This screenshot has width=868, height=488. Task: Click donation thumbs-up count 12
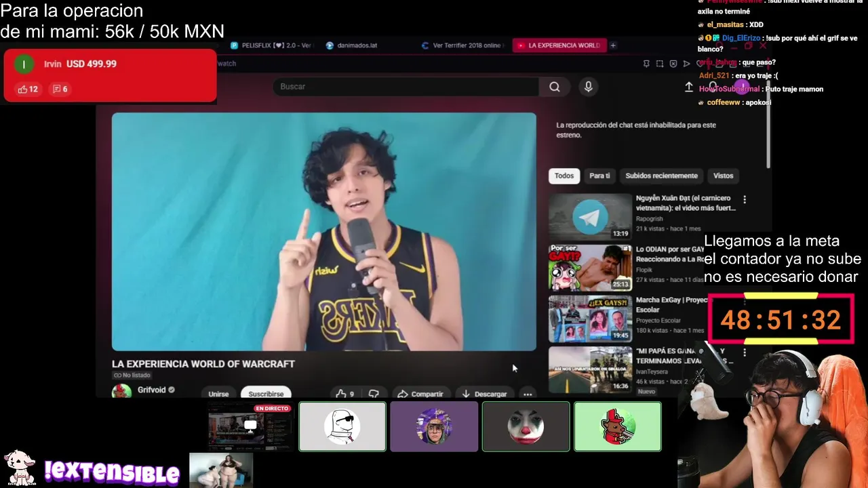pos(28,89)
